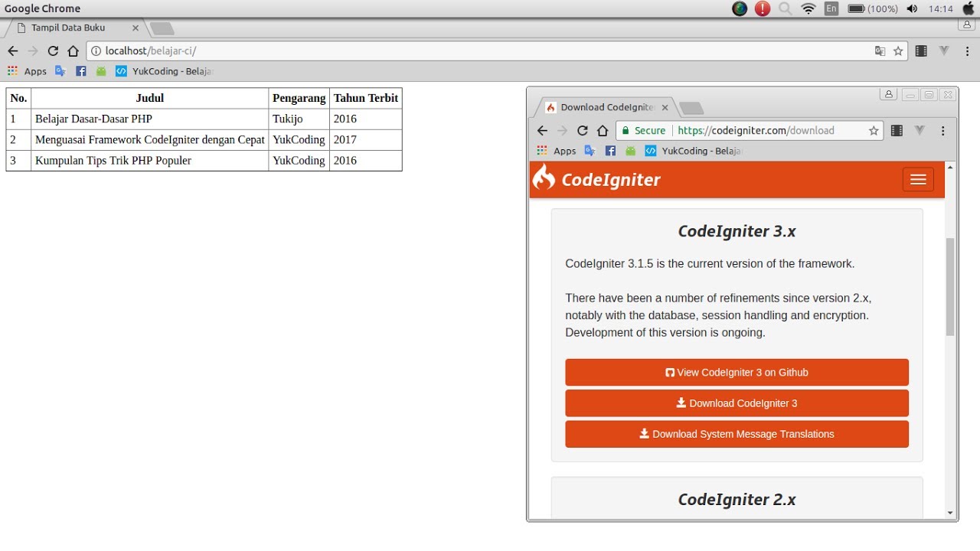Click the scrollbar down arrow in CodeIgniter window

click(950, 513)
